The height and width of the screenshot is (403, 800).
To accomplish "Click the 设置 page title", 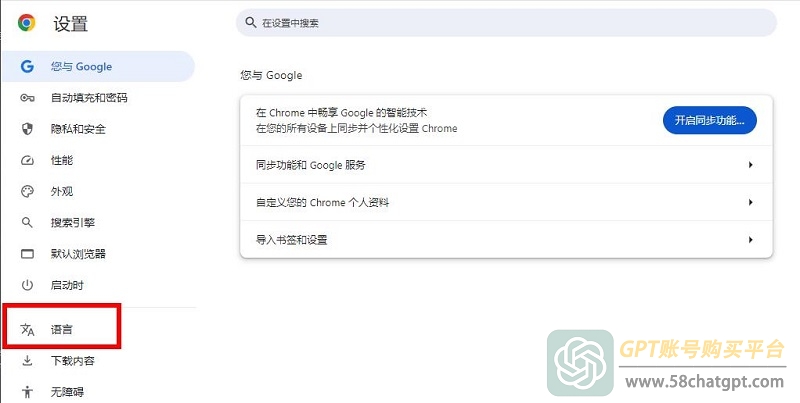I will (70, 24).
